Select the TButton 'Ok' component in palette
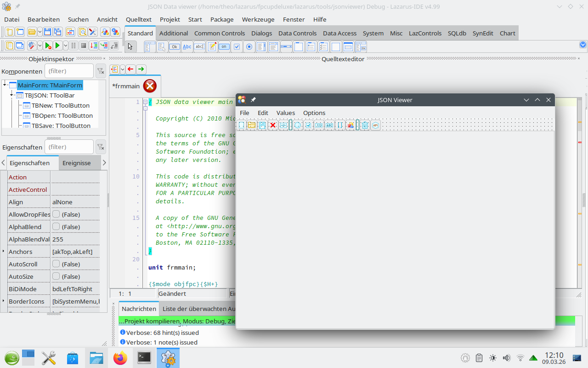This screenshot has height=368, width=588. 175,46
